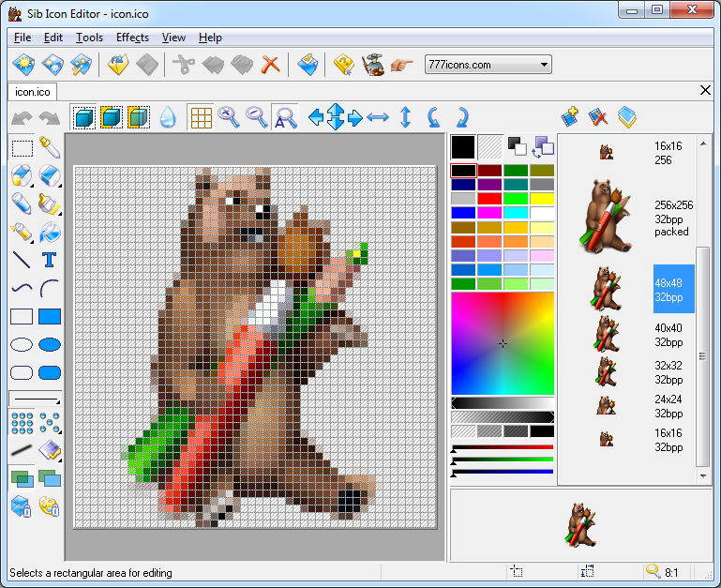Select the straight line tool

click(23, 260)
